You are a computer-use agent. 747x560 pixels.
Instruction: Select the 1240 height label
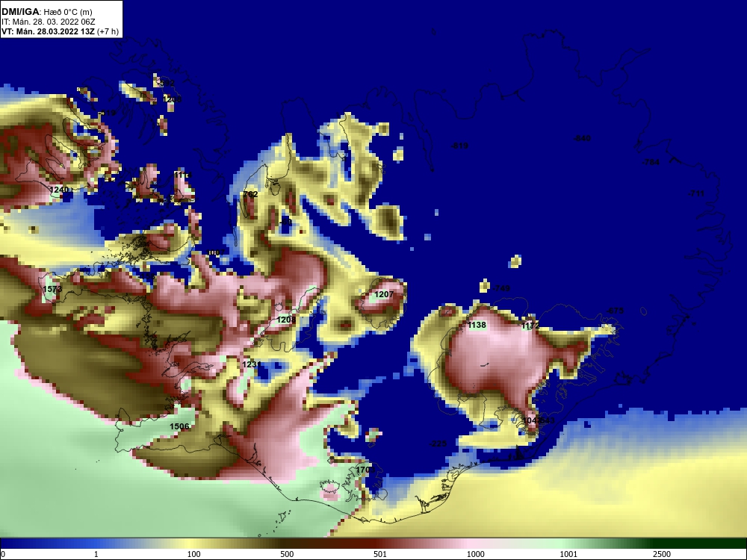pyautogui.click(x=59, y=190)
